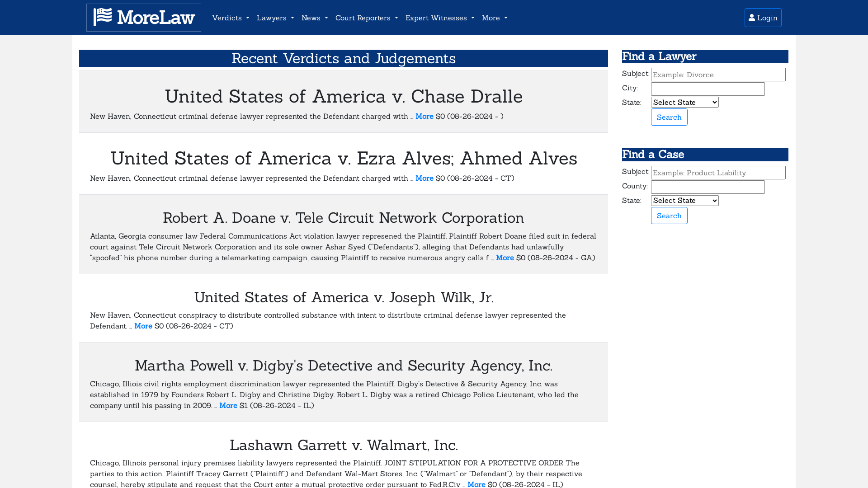Expand the Court Reporters menu
The width and height of the screenshot is (868, 488).
tap(367, 18)
